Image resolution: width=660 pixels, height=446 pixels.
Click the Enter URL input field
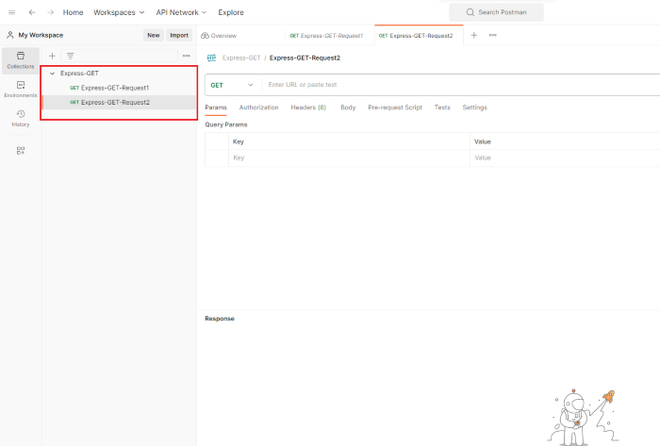tap(461, 85)
